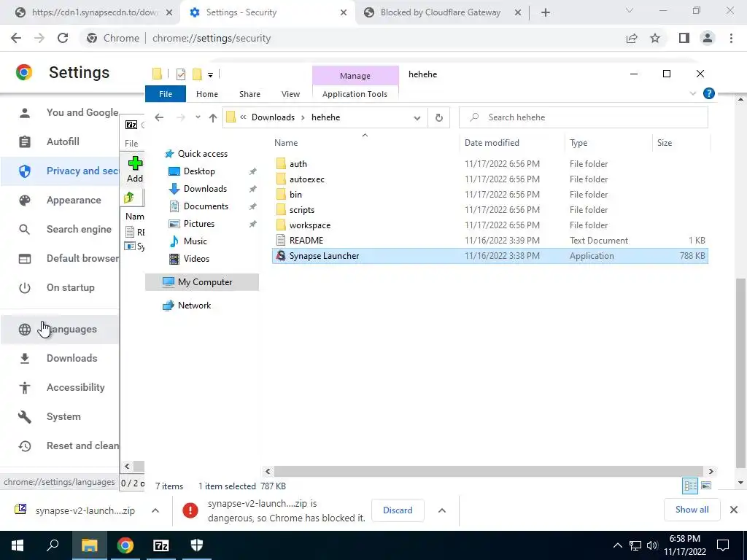Viewport: 747px width, 560px height.
Task: Open the Application Tools tab
Action: 355,94
